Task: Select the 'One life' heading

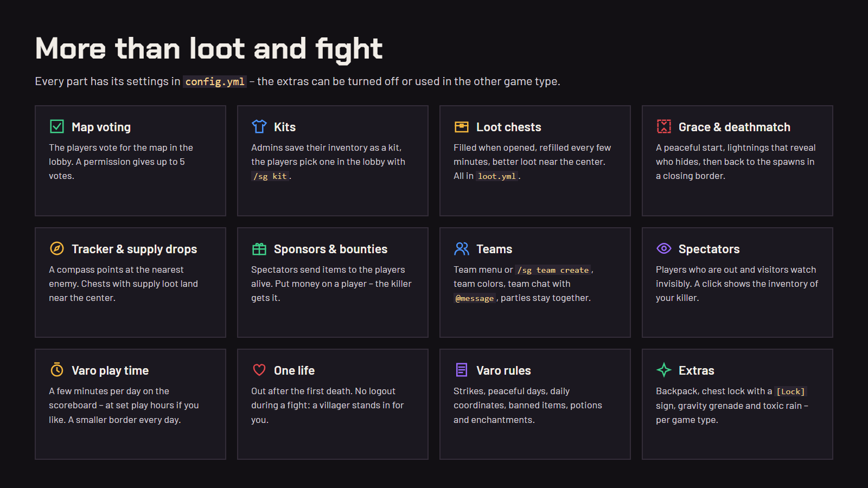Action: [294, 370]
